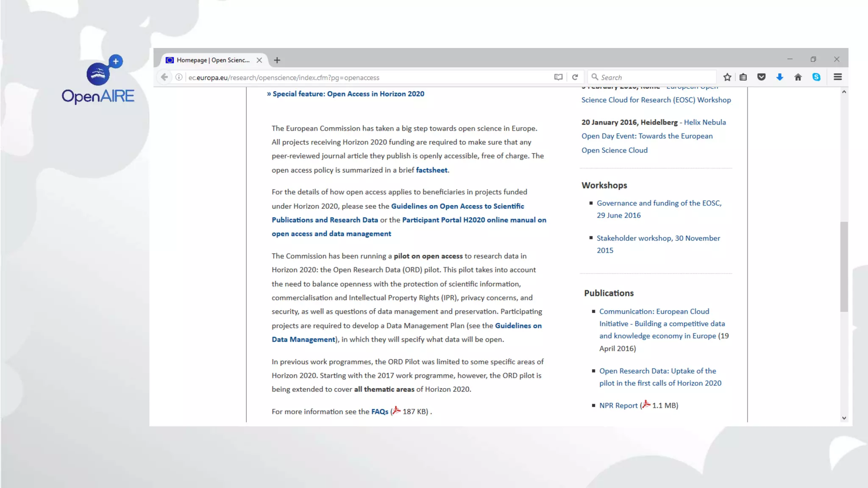
Task: Open the Firefox hamburger menu
Action: 838,77
